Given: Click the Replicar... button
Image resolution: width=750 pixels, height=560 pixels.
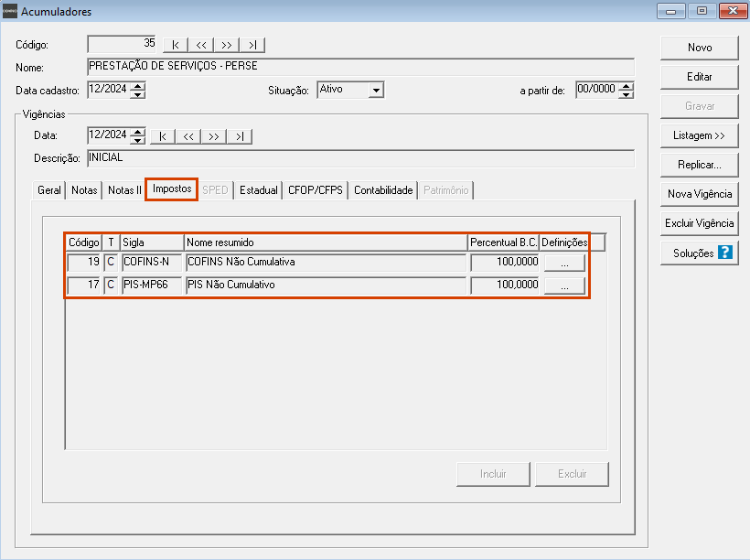Looking at the screenshot, I should tap(700, 165).
